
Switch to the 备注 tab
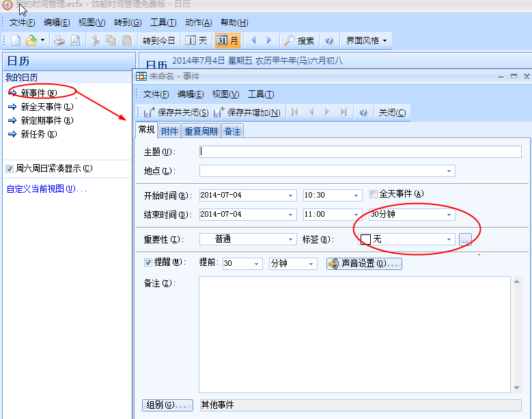(232, 131)
